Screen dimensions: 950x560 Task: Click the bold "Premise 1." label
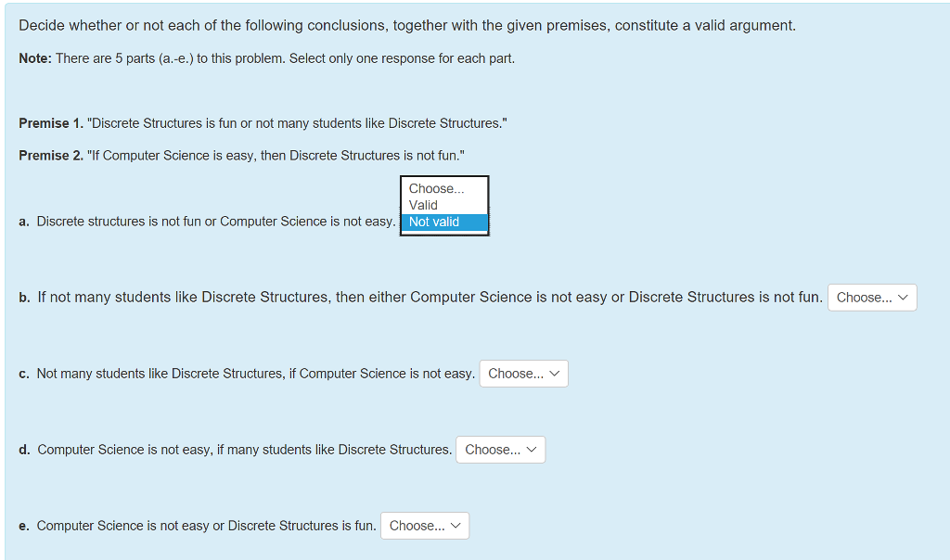click(50, 123)
